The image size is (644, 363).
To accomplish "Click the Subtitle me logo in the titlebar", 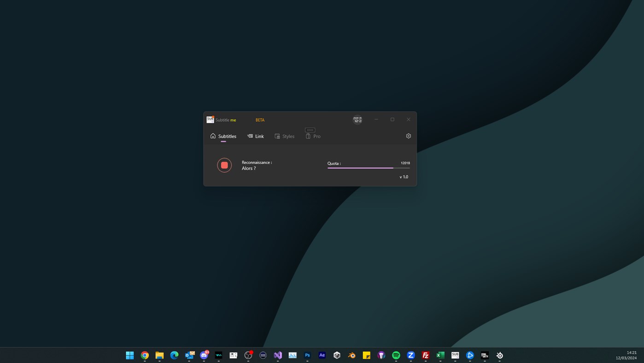I will tap(210, 119).
